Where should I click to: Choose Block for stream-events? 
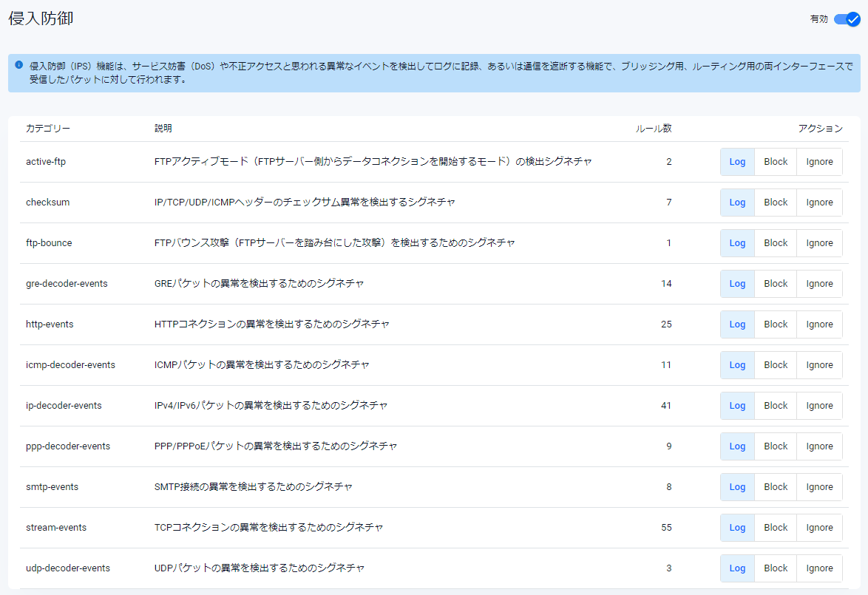coord(776,528)
